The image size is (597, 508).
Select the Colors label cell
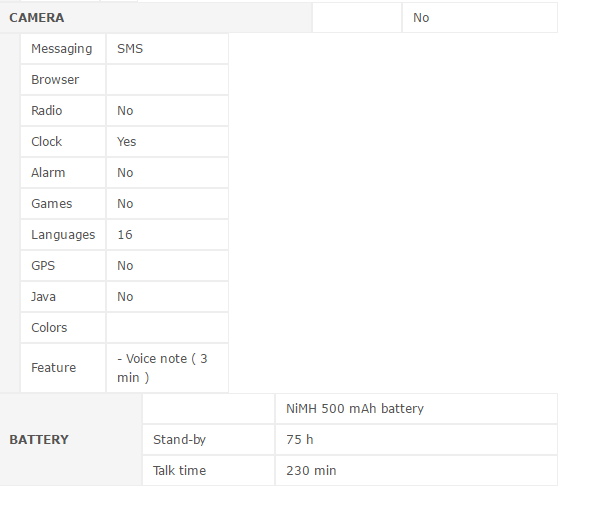coord(63,328)
